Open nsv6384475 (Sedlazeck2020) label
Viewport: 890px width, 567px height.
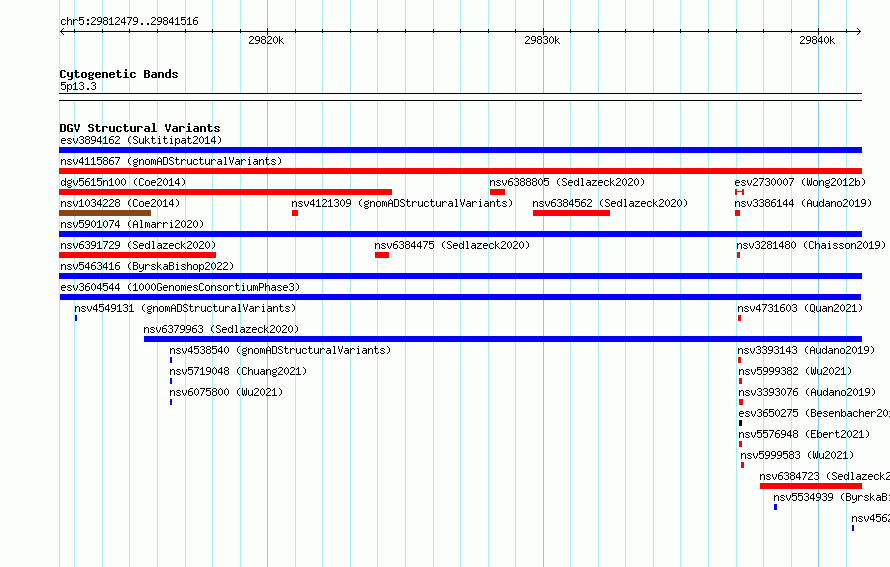click(x=452, y=245)
